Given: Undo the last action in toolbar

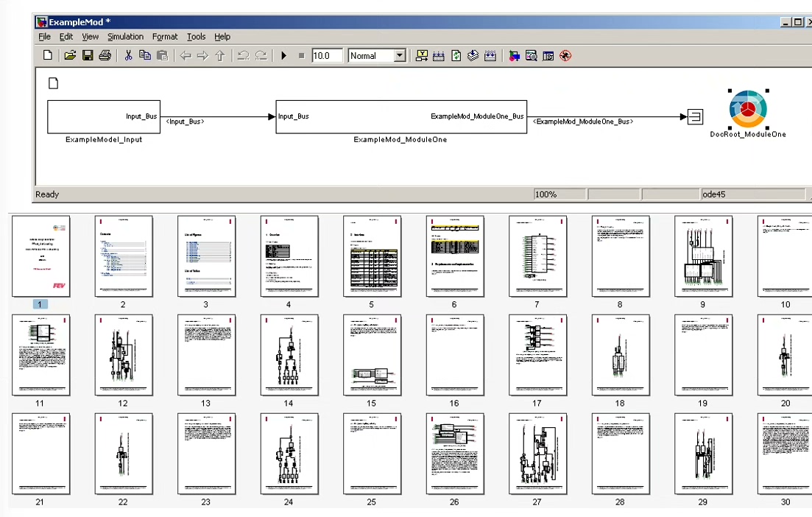Looking at the screenshot, I should tap(244, 55).
